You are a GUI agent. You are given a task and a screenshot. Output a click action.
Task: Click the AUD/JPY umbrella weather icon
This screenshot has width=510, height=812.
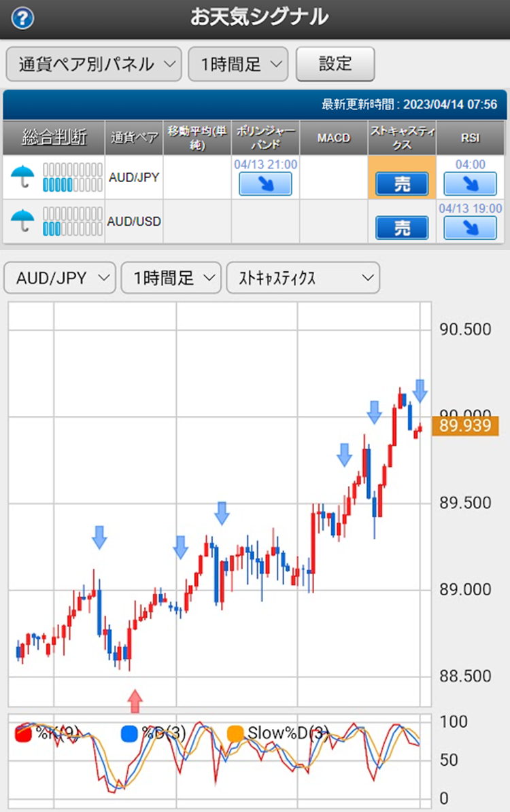(x=22, y=177)
